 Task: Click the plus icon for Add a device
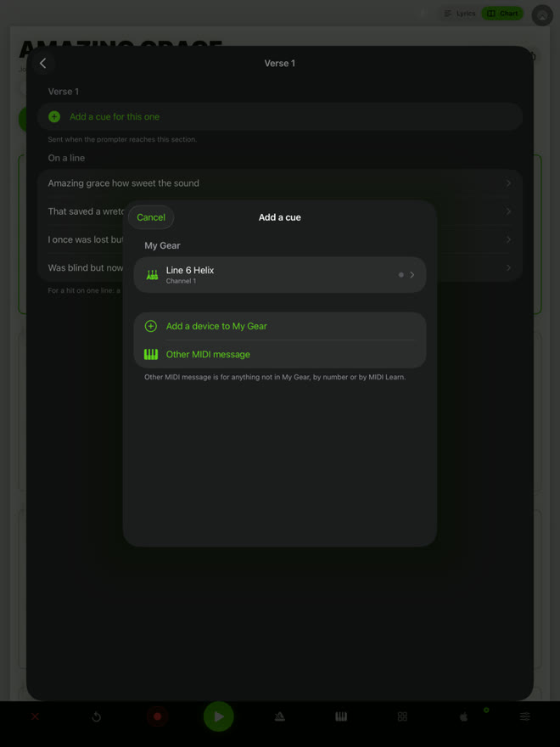click(151, 326)
